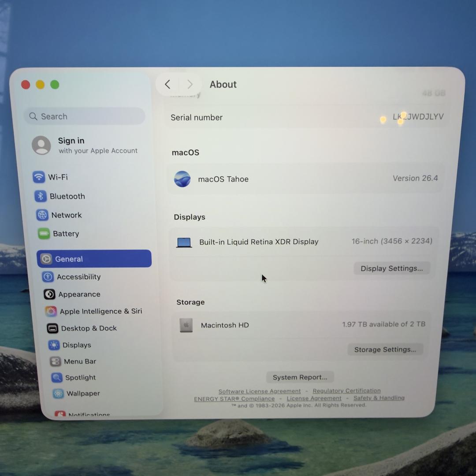Click the Display Settings... button

[x=392, y=268]
